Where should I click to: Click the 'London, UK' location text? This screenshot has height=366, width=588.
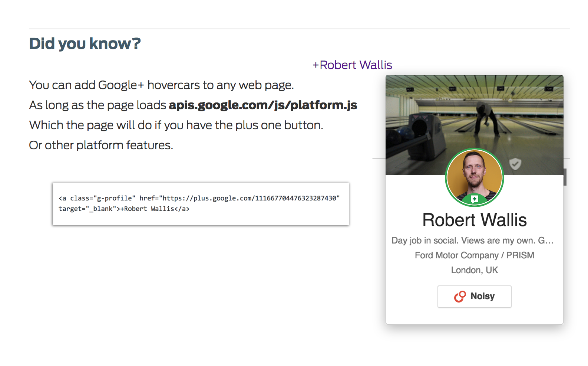[474, 270]
